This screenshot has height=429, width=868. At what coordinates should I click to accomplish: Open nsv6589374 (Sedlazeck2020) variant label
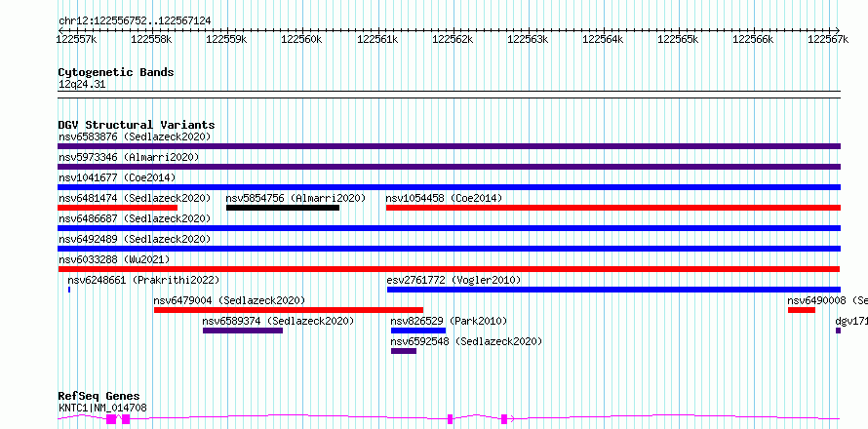(278, 321)
